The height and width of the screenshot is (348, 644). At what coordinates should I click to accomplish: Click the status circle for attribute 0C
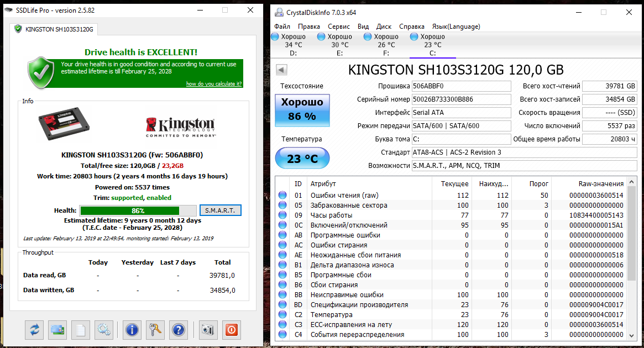pyautogui.click(x=282, y=225)
